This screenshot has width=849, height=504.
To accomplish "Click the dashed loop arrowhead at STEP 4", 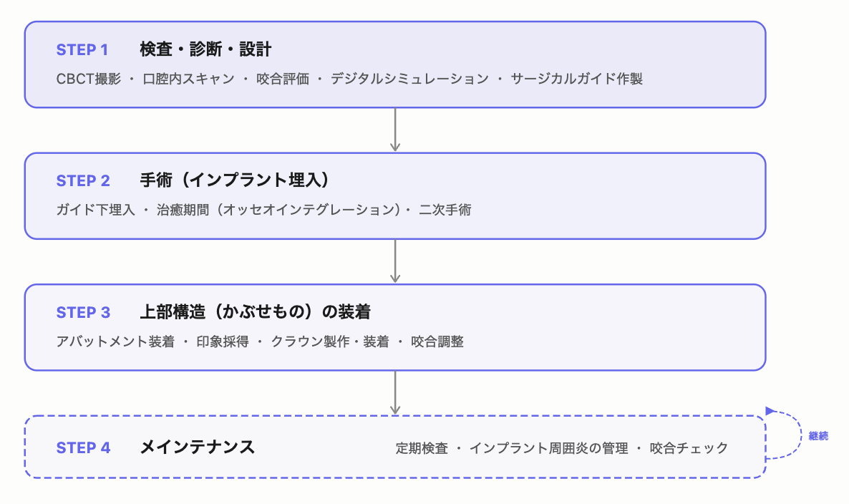I will 770,411.
